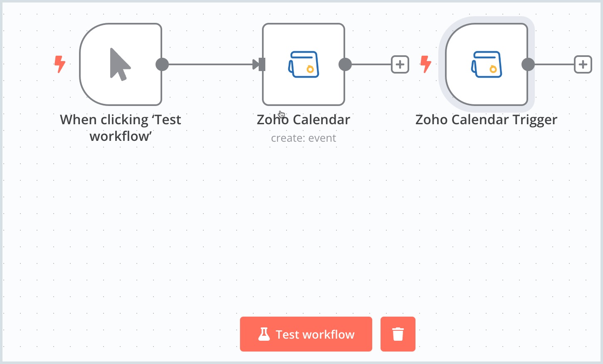The image size is (603, 364).
Task: Select the connection line between first two nodes
Action: coord(208,64)
